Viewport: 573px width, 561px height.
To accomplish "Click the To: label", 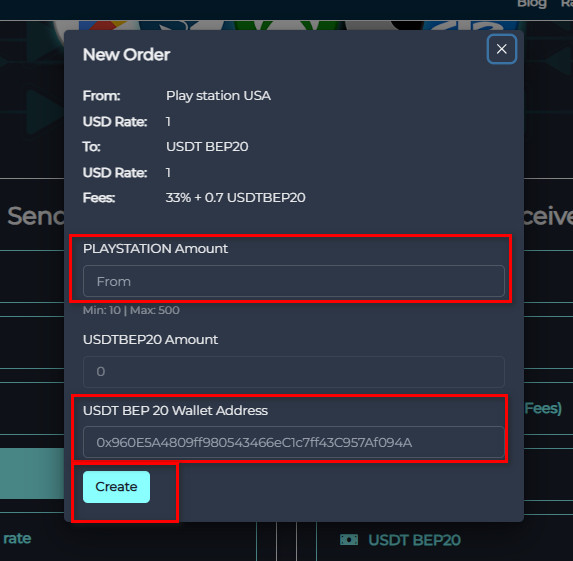I will [92, 147].
